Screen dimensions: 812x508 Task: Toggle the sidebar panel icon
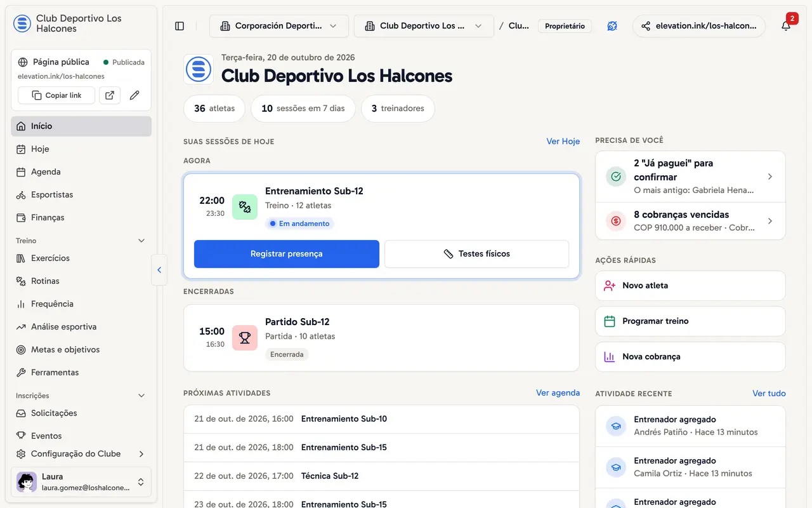pos(180,26)
